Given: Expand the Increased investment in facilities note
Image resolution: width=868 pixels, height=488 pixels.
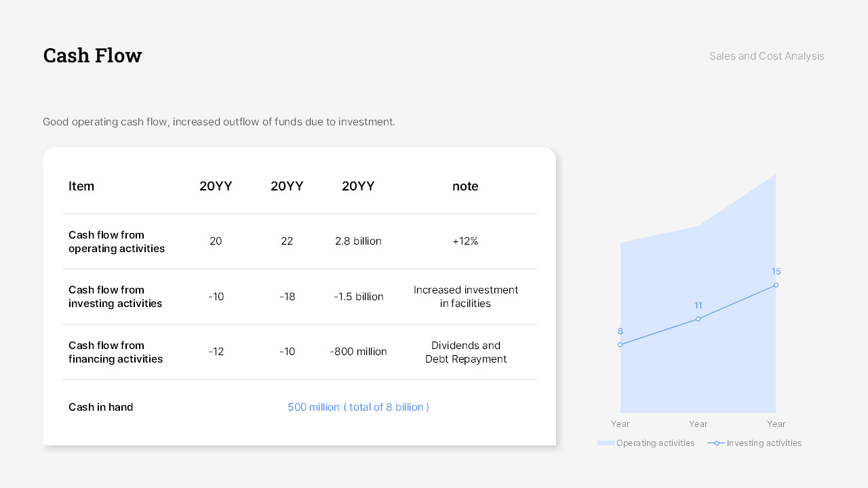Looking at the screenshot, I should coord(466,296).
